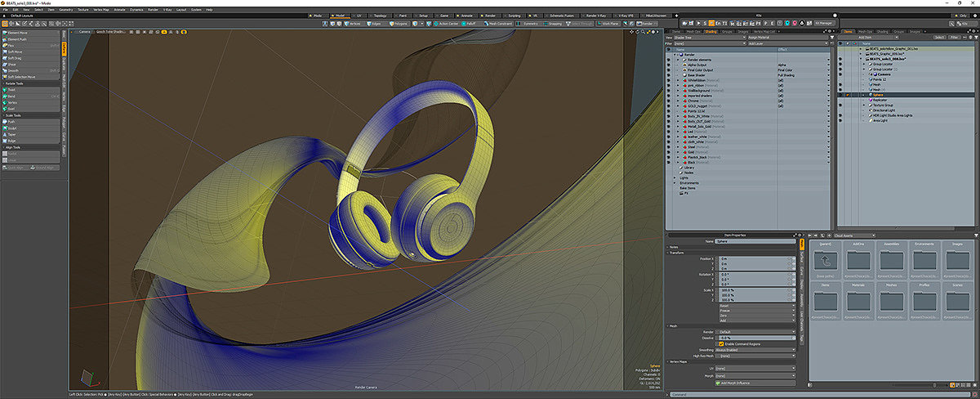This screenshot has height=399, width=980.
Task: Select the Smooth deform tool
Action: click(13, 70)
